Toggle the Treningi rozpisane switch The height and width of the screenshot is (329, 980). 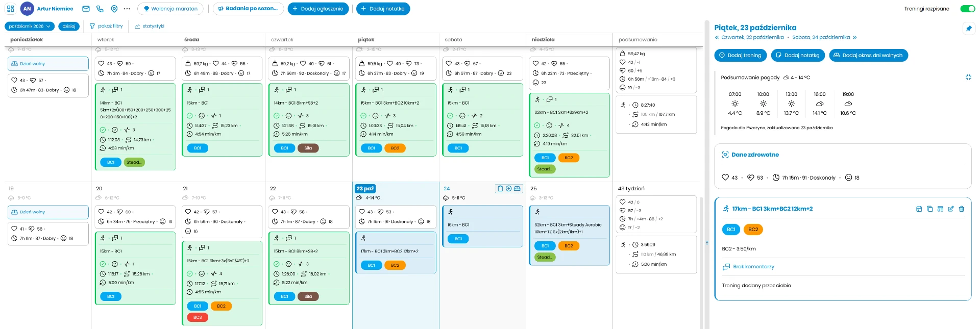(x=967, y=9)
